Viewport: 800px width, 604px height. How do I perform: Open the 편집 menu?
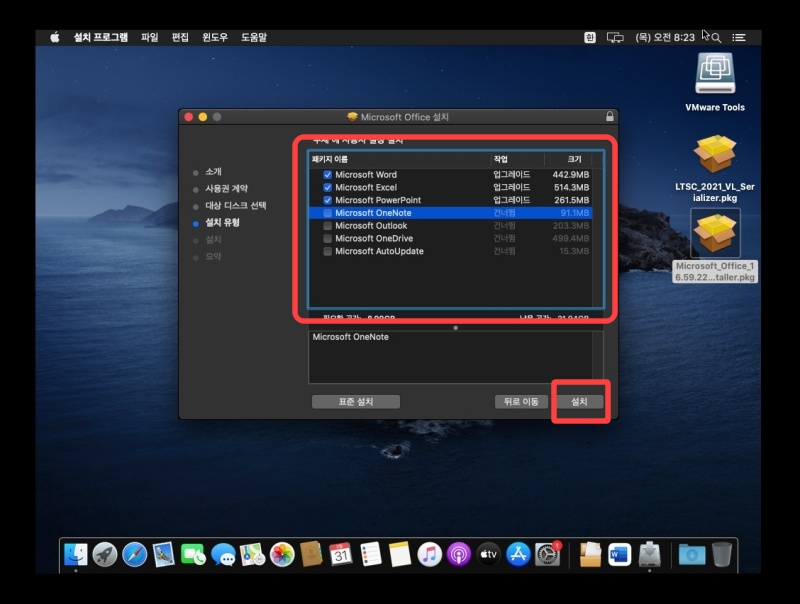(180, 37)
